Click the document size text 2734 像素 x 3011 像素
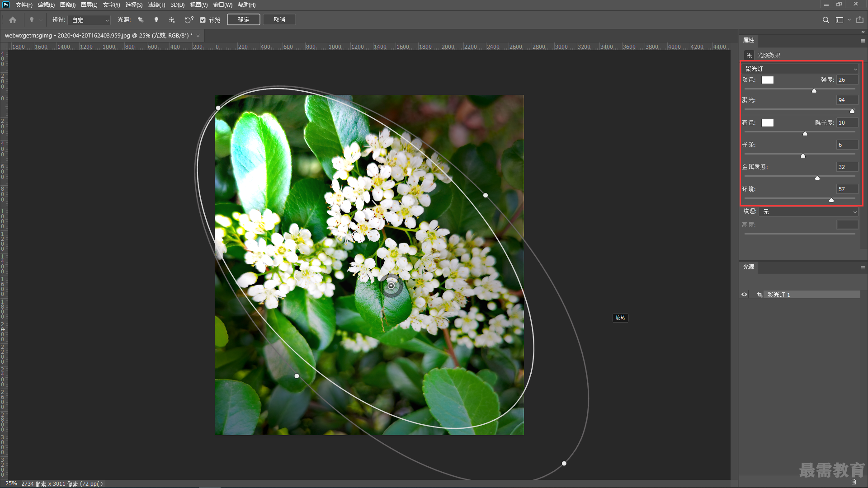Screen dimensions: 868x488 (x=50, y=484)
